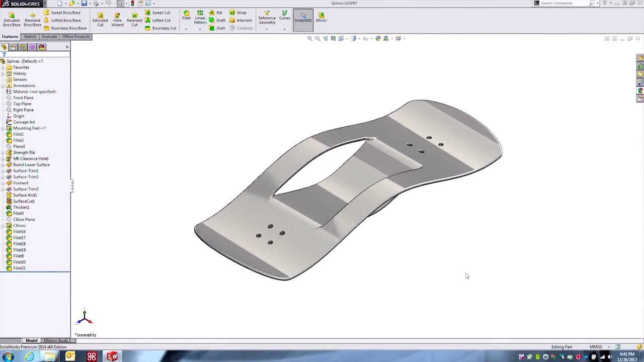Expand the Fillet dropdown arrow
This screenshot has width=644, height=362.
pyautogui.click(x=186, y=29)
